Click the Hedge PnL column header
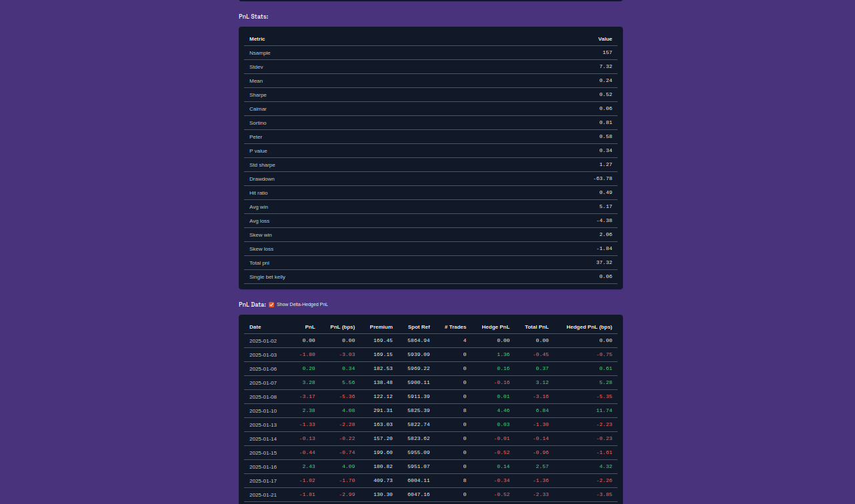This screenshot has width=855, height=504. 496,327
